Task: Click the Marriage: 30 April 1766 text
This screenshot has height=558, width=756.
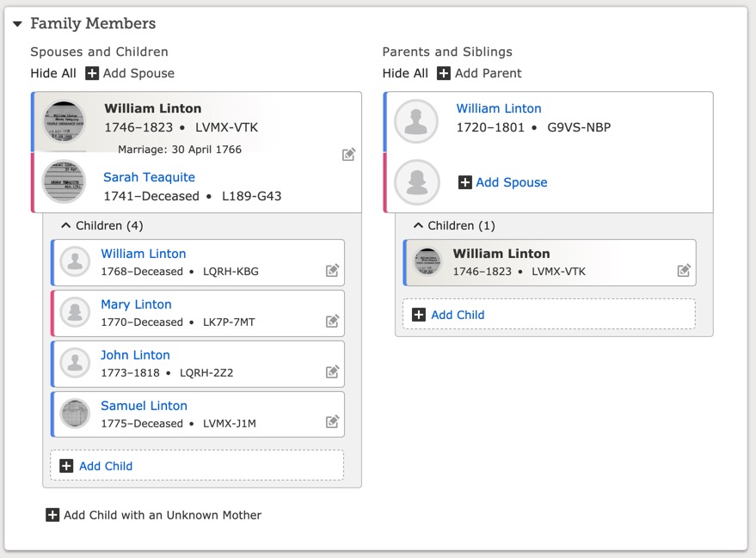Action: click(180, 150)
